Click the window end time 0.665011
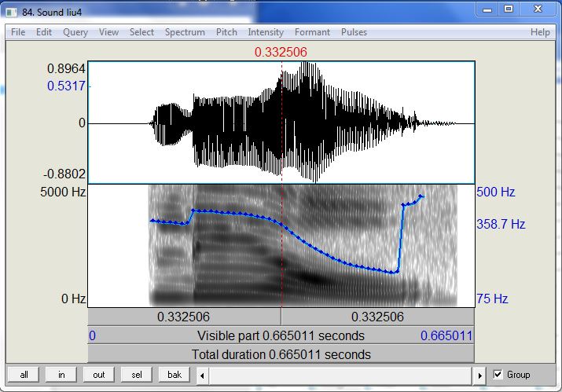 tap(446, 335)
